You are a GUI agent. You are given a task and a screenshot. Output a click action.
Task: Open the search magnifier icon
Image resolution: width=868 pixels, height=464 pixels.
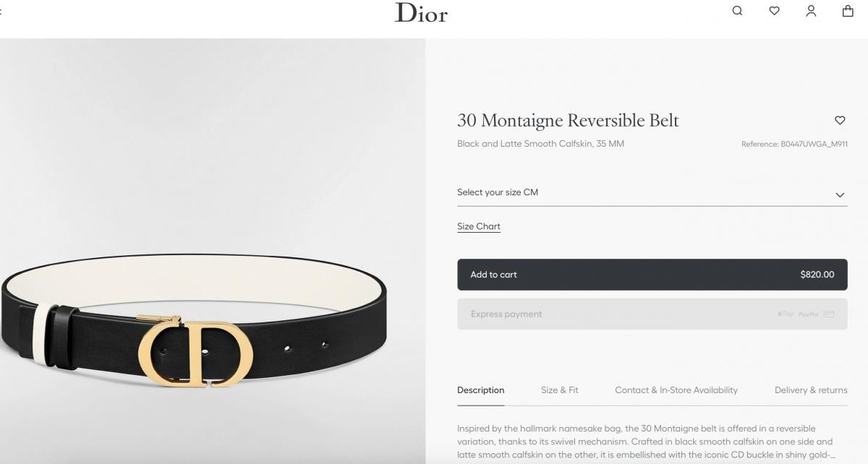click(x=737, y=11)
